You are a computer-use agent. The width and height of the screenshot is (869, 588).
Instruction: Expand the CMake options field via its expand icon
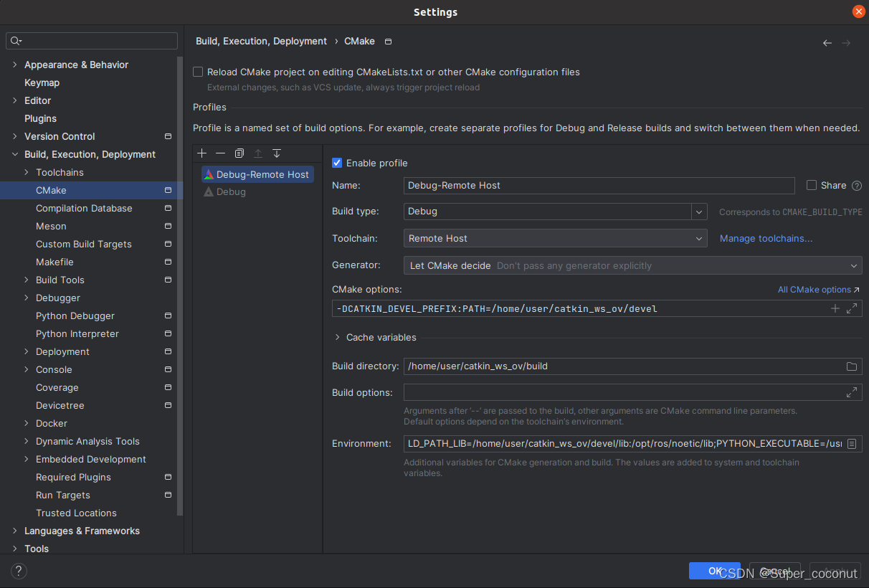tap(852, 308)
